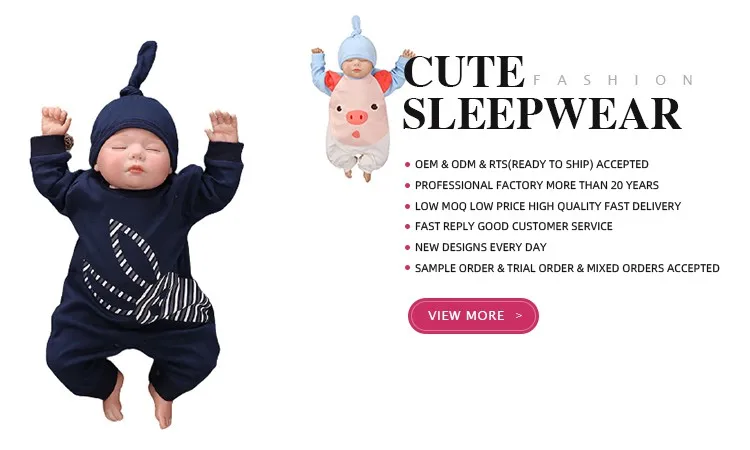Click the bullet beside New Designs Every Day
Screen dimensions: 750x450
(x=408, y=248)
